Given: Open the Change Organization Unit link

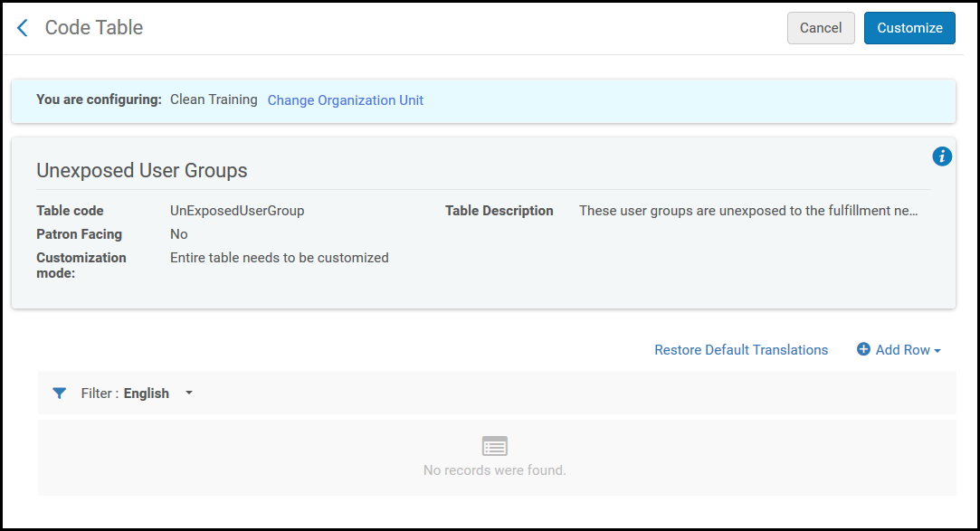Looking at the screenshot, I should tap(345, 100).
